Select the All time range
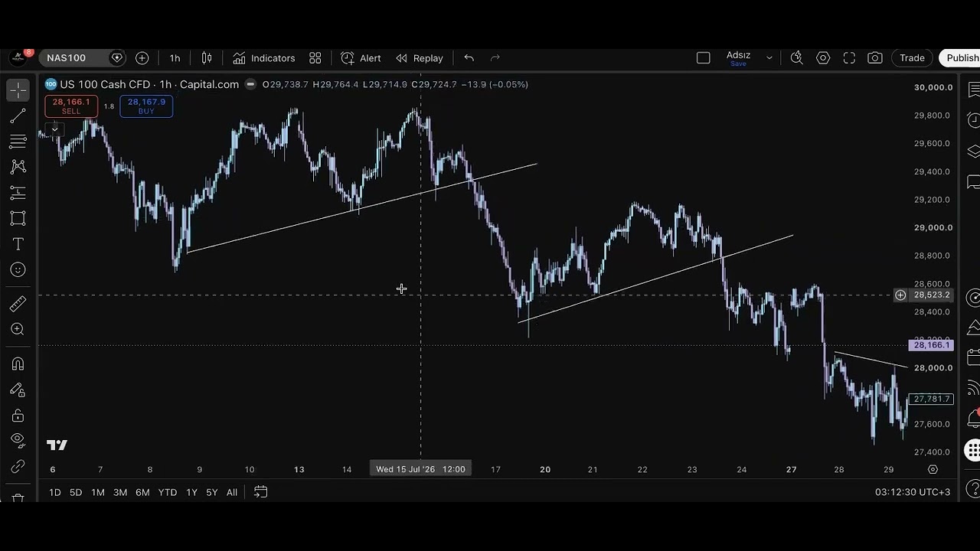The width and height of the screenshot is (980, 551). (x=232, y=492)
